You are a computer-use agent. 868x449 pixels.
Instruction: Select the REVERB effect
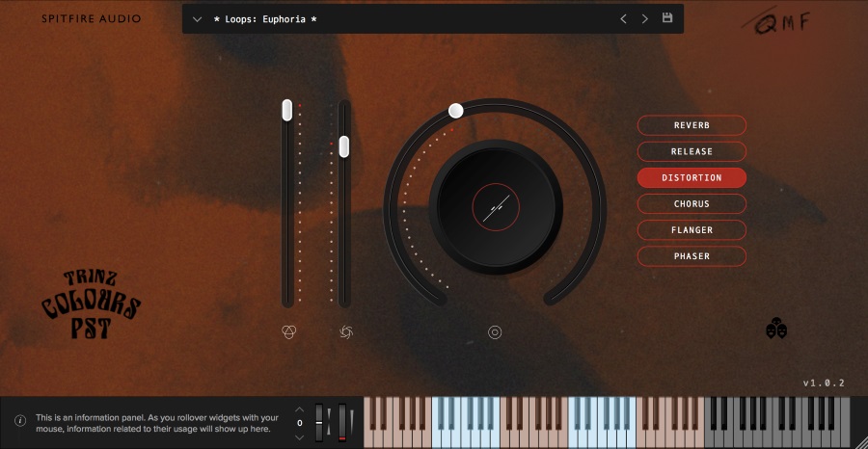click(692, 125)
